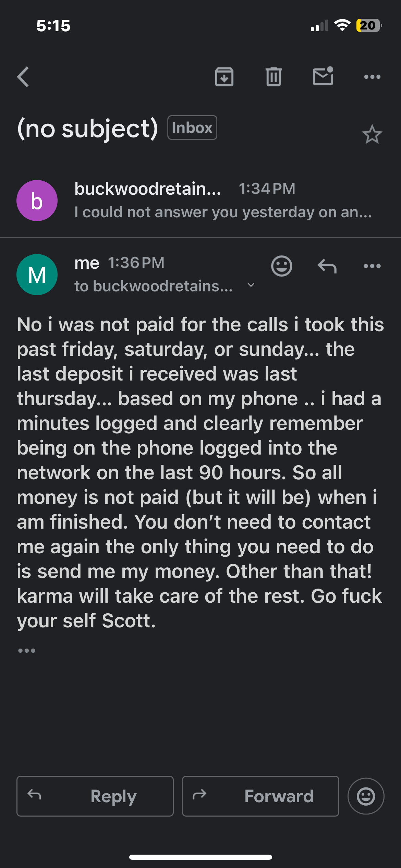
Task: Tap the Reply button
Action: (x=95, y=796)
